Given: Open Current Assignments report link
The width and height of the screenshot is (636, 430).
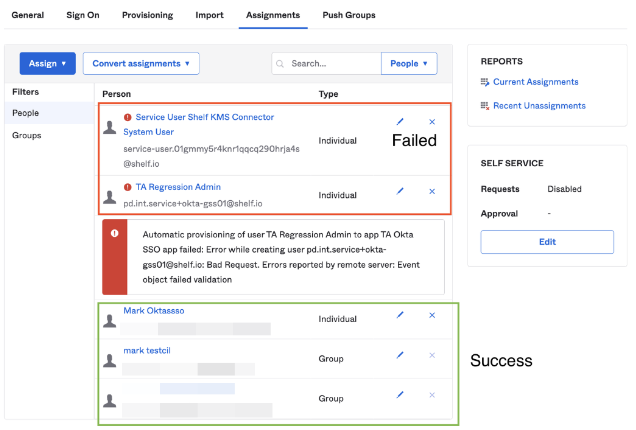Looking at the screenshot, I should point(535,82).
